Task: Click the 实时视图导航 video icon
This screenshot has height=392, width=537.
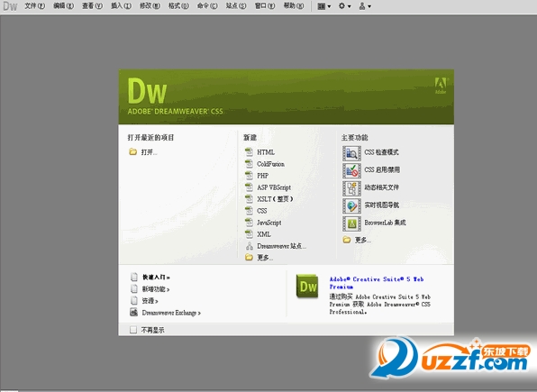Action: point(351,205)
